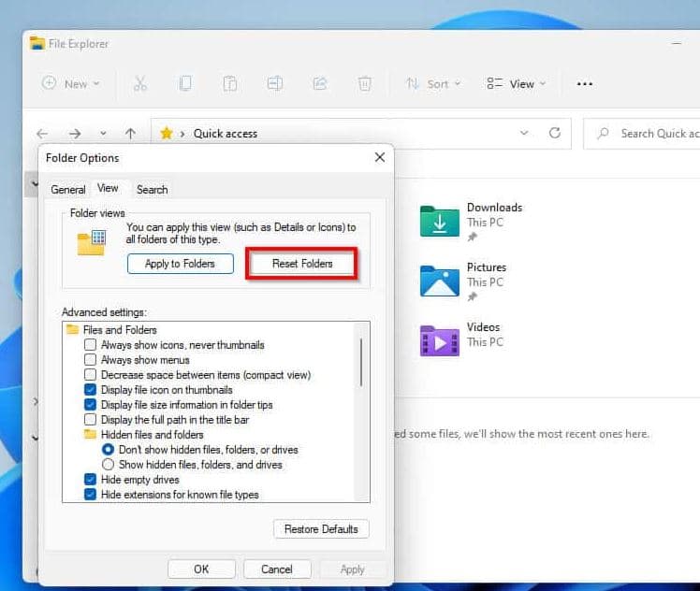Open the See more three-dots menu

click(584, 84)
